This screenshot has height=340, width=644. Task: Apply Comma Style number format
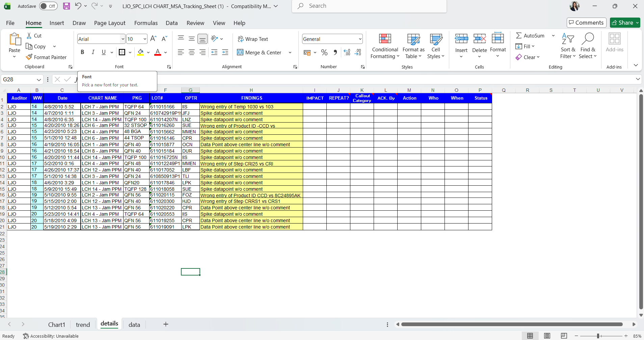[x=335, y=52]
